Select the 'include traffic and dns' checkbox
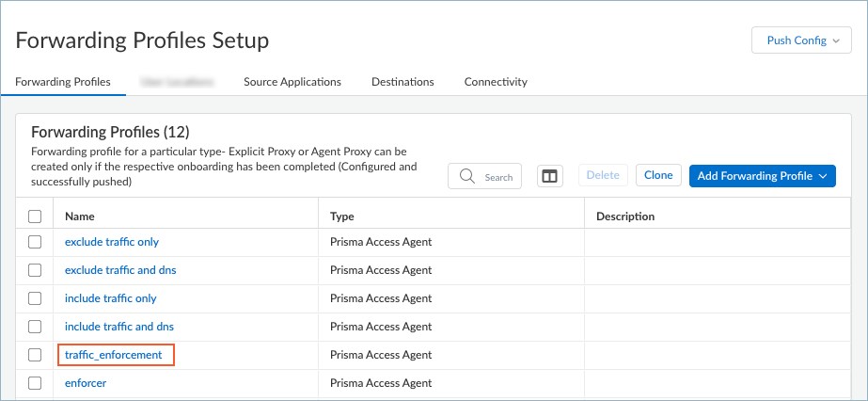 [x=35, y=327]
